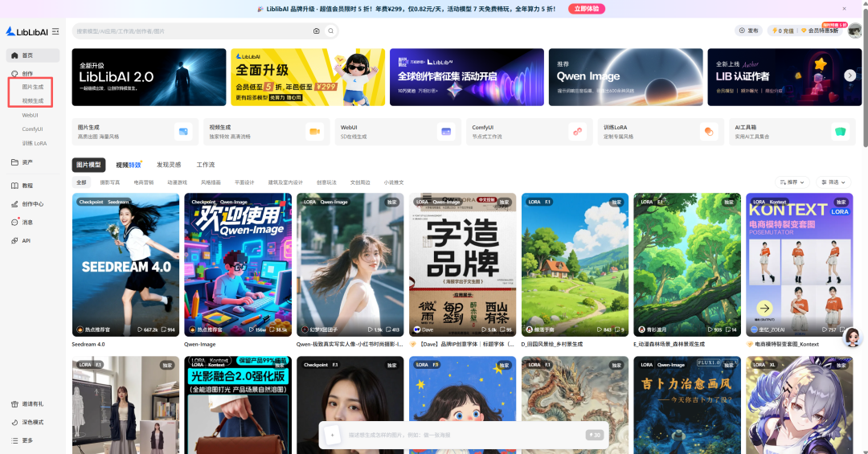Open the 全面升级 yellow membership banner

308,77
